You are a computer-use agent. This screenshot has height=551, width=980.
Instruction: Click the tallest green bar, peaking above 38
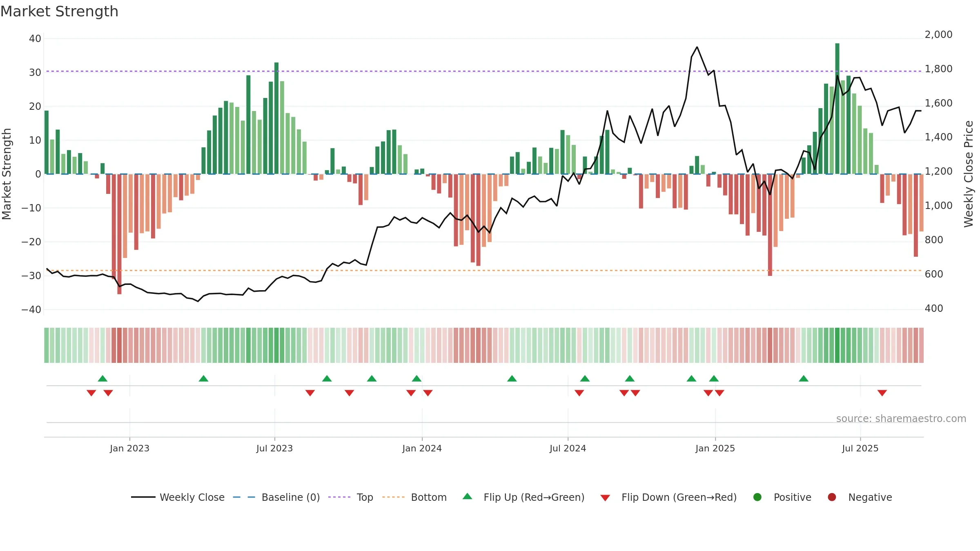pyautogui.click(x=837, y=109)
